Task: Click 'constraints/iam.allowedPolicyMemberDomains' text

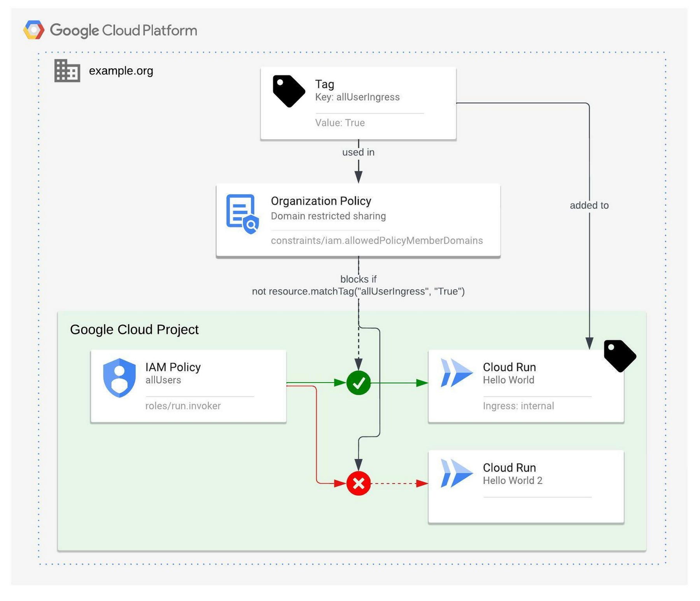Action: coord(377,241)
